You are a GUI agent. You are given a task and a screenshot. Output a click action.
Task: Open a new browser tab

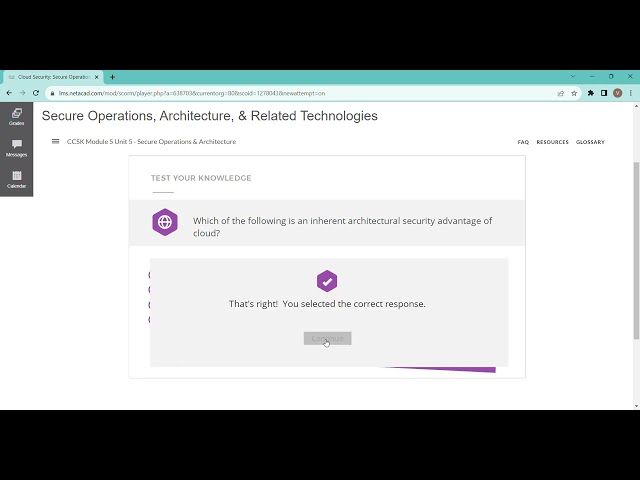(x=112, y=77)
